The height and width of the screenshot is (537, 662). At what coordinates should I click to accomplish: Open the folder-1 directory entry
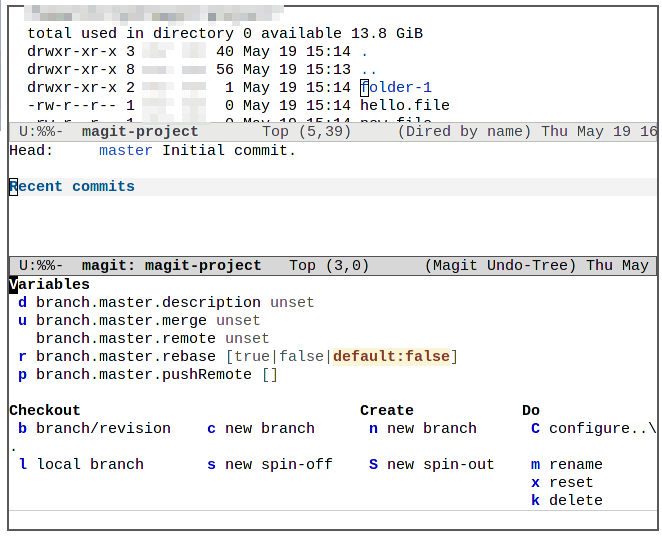pyautogui.click(x=396, y=87)
